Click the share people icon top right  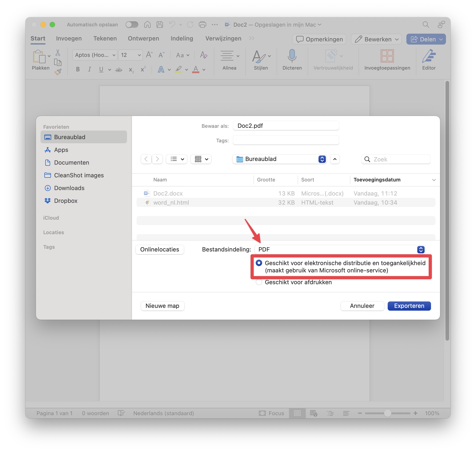tap(441, 25)
